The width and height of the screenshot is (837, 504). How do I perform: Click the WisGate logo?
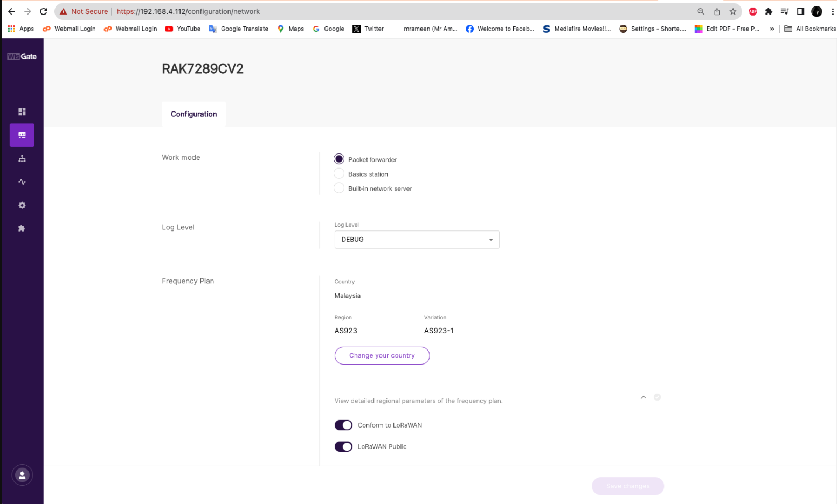tap(22, 57)
